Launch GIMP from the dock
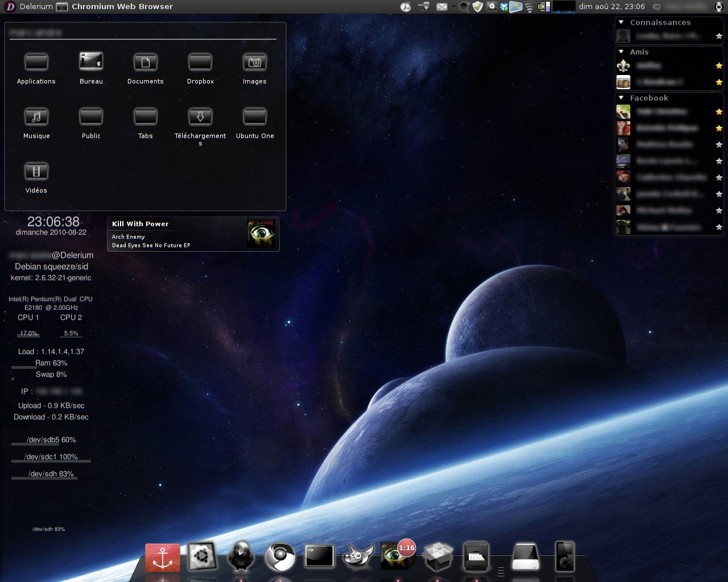The width and height of the screenshot is (728, 582). (358, 556)
